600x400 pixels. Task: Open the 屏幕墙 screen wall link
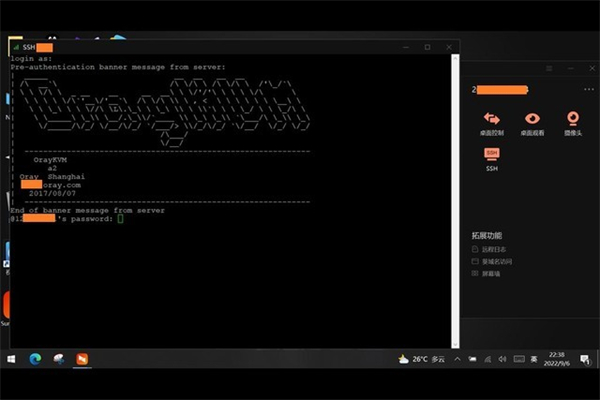tap(492, 272)
